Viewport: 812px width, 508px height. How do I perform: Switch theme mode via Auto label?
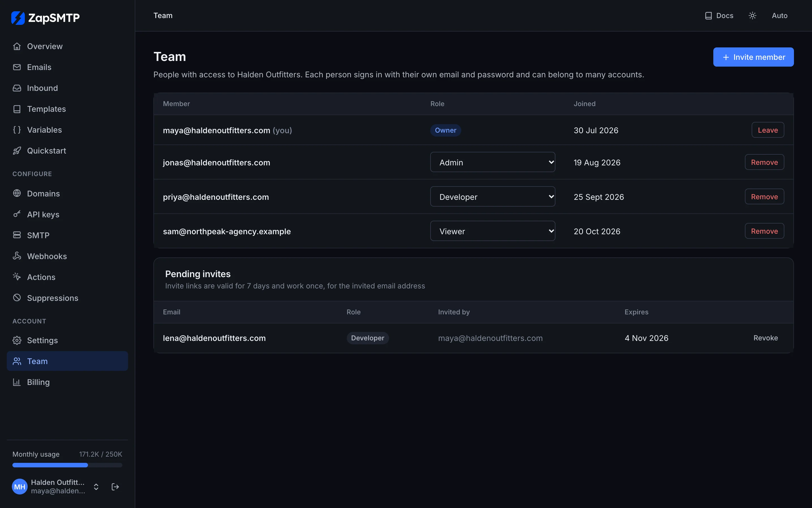[780, 16]
